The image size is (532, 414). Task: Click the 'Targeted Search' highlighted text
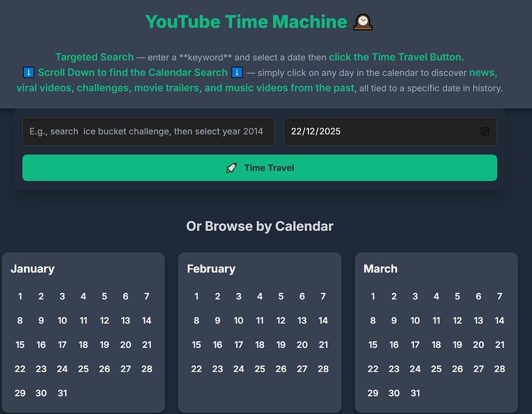pyautogui.click(x=94, y=57)
